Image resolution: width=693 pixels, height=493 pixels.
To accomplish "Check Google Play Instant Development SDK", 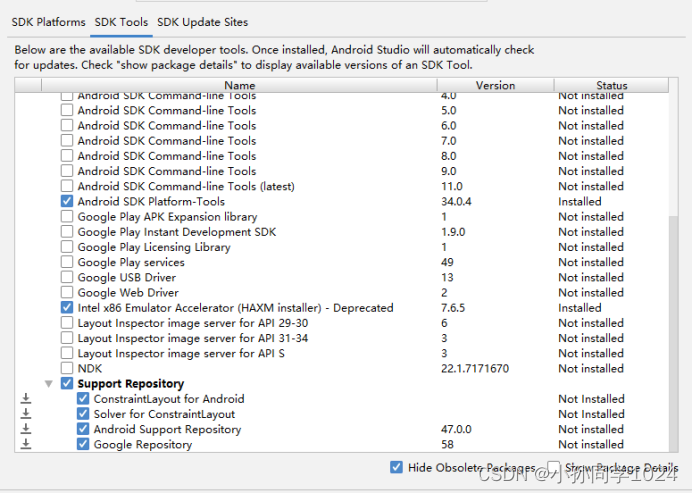I will 67,232.
